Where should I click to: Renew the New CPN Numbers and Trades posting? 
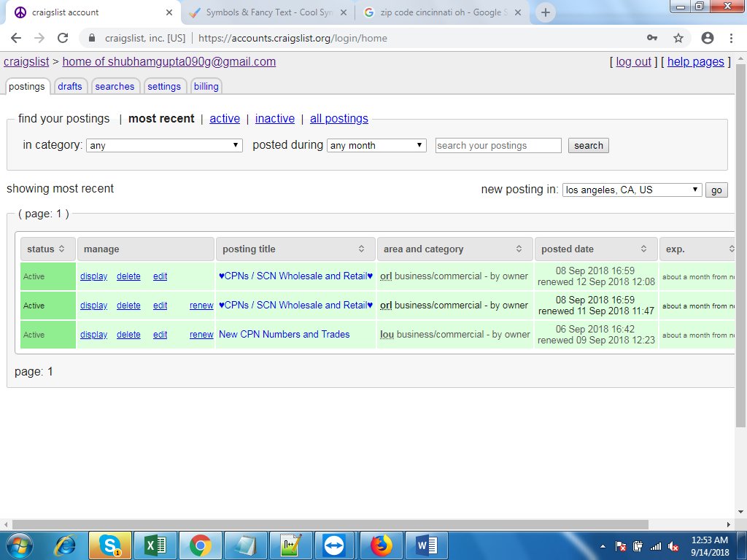201,335
